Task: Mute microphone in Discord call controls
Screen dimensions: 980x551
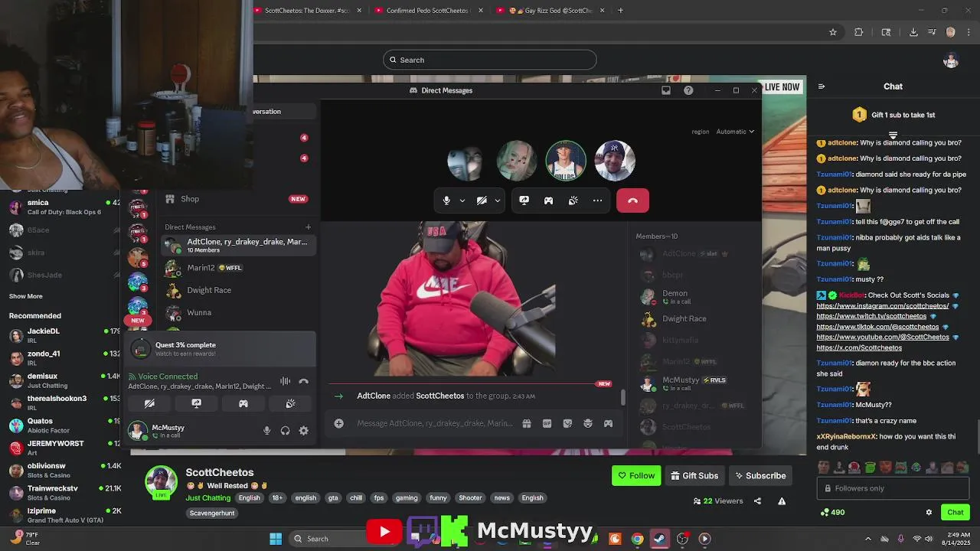Action: [446, 201]
